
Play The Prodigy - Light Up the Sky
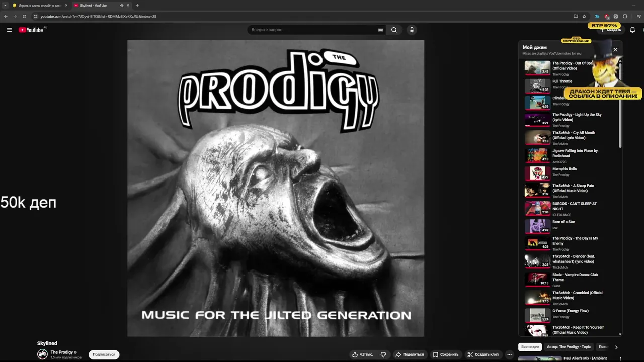pyautogui.click(x=570, y=120)
